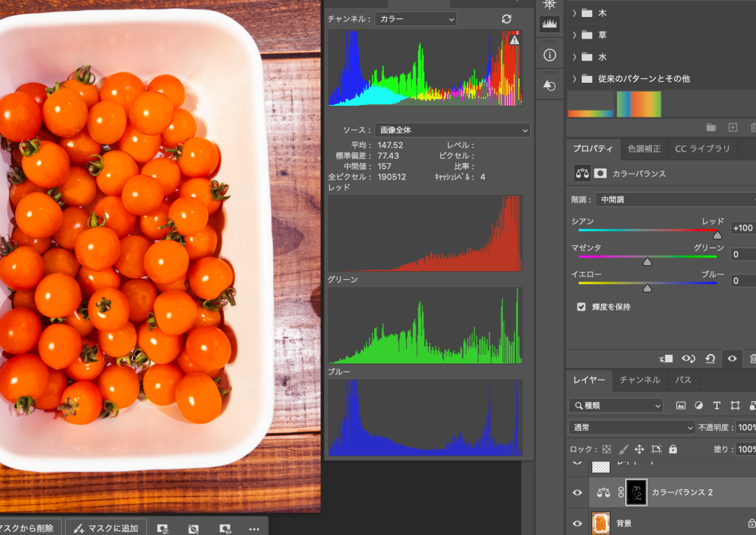Viewport: 756px width, 535px height.
Task: Click the reset adjustment to defaults icon
Action: [x=709, y=358]
